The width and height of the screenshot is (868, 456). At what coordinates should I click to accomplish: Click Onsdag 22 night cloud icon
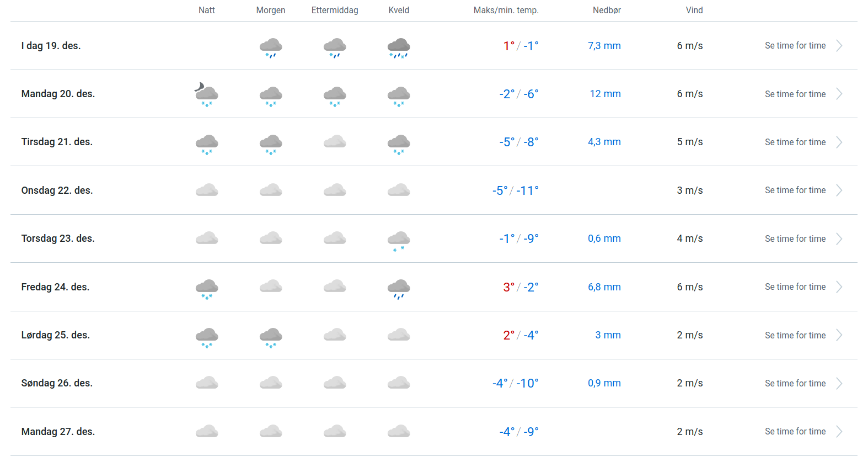206,190
